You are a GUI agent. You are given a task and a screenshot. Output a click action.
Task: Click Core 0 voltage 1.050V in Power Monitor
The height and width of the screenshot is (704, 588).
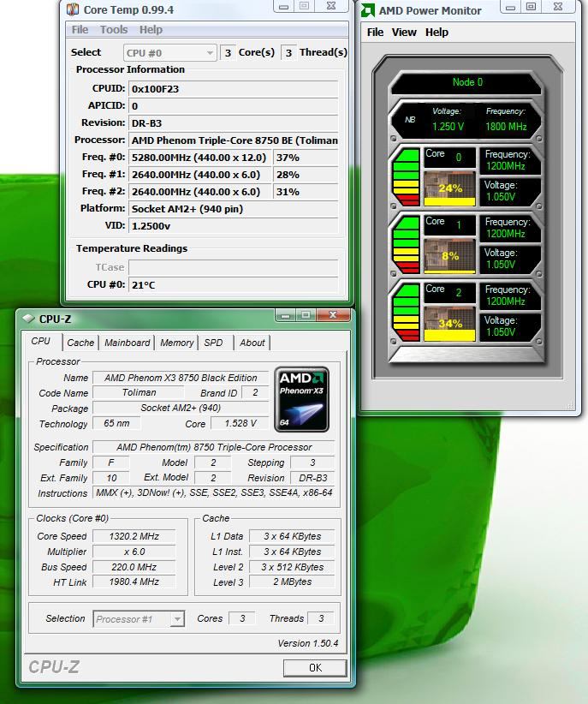point(501,197)
